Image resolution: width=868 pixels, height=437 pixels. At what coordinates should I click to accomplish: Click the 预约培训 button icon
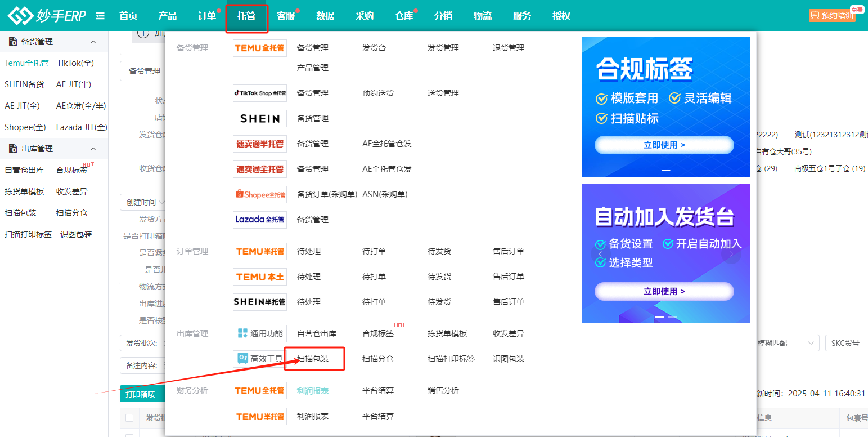(815, 16)
